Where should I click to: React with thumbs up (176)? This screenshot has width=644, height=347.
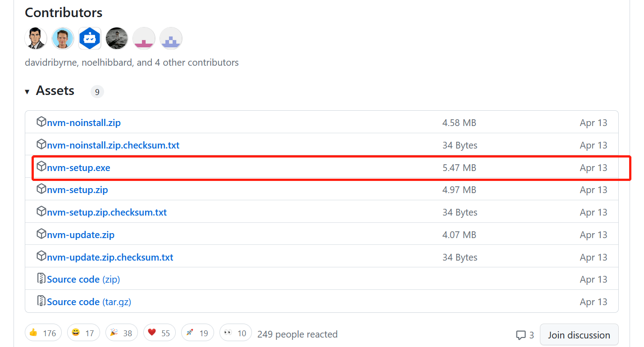click(43, 333)
